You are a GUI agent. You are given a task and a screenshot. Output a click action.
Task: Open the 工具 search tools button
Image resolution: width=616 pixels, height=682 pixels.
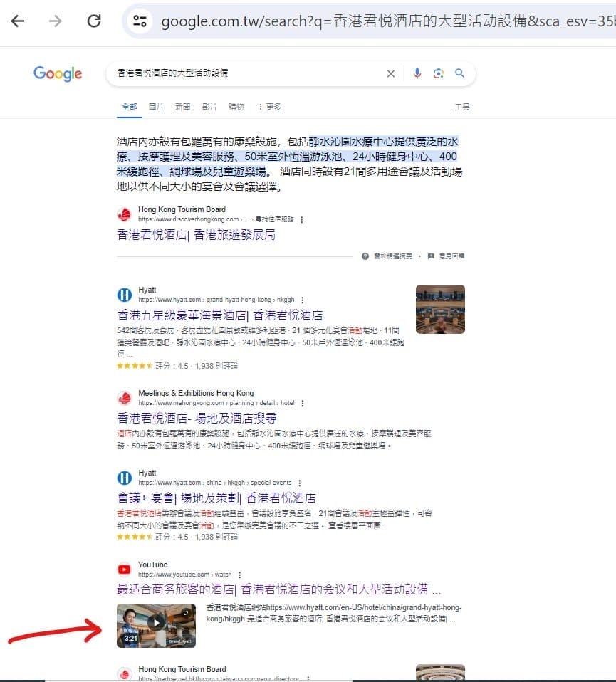[x=462, y=107]
